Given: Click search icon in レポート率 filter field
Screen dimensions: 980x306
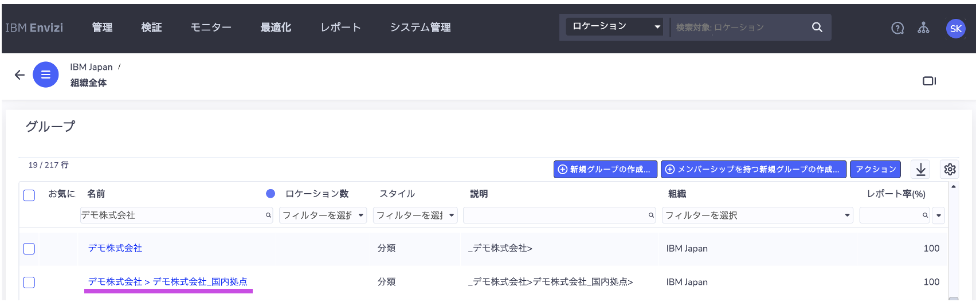Looking at the screenshot, I should coord(925,215).
